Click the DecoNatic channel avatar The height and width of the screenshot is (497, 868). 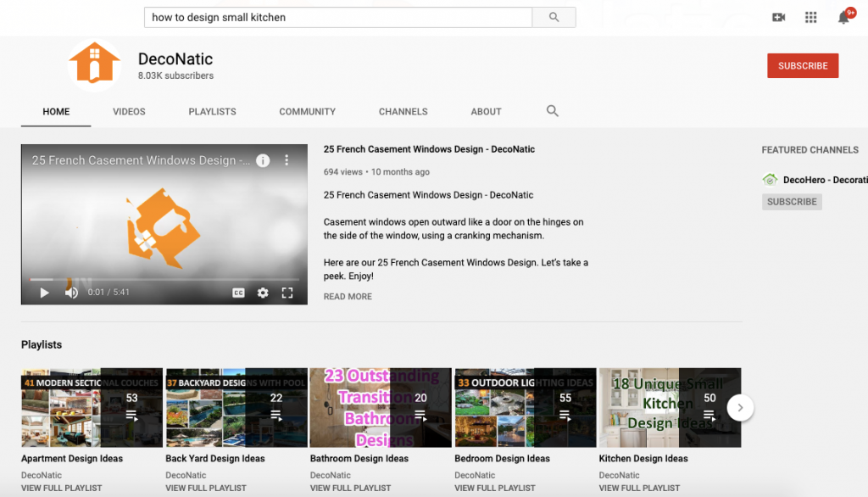pos(95,65)
